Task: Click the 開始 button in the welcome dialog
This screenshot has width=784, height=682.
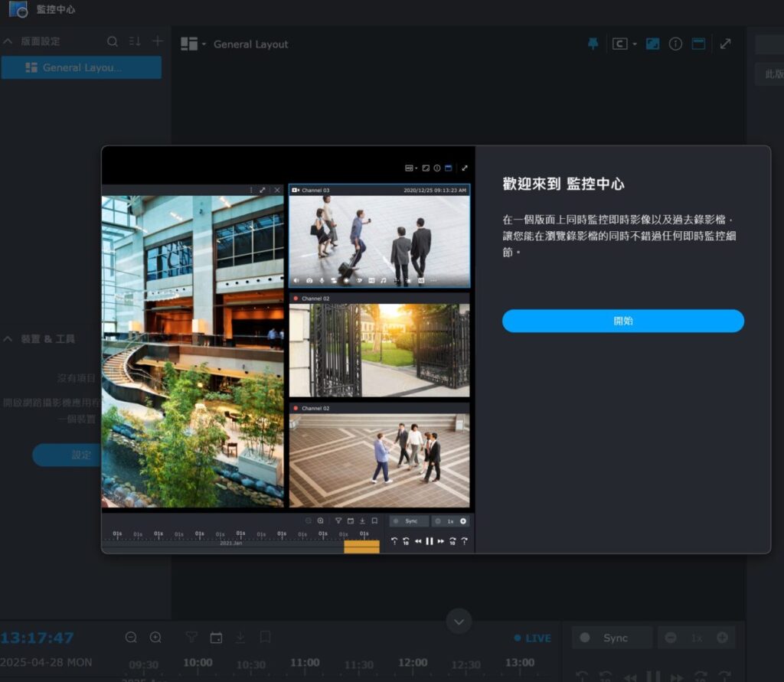Action: tap(623, 321)
